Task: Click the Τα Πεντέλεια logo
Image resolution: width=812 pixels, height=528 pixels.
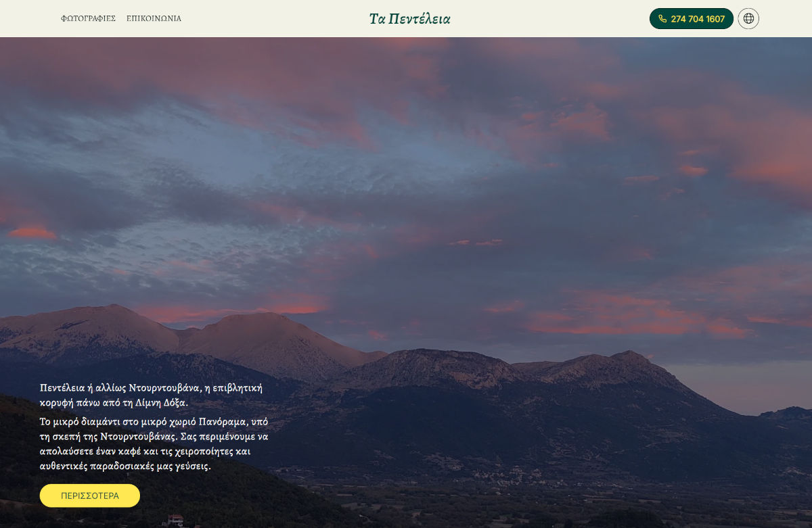Action: pyautogui.click(x=409, y=19)
